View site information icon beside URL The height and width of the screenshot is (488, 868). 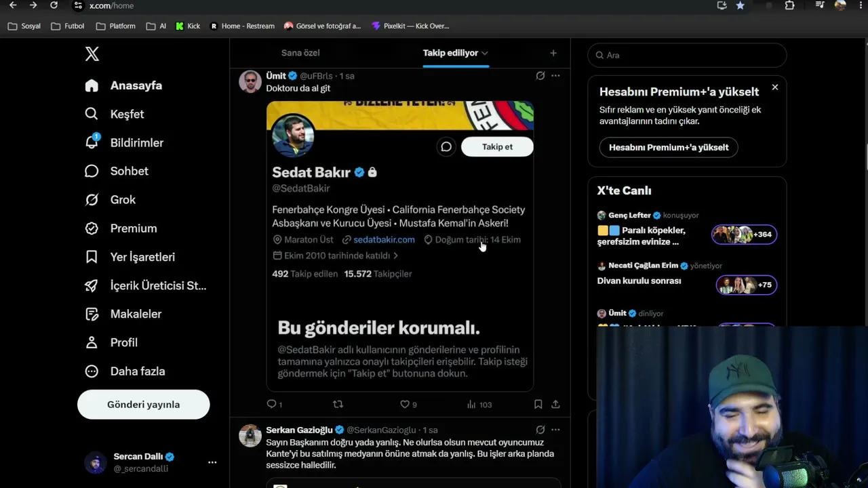coord(78,5)
